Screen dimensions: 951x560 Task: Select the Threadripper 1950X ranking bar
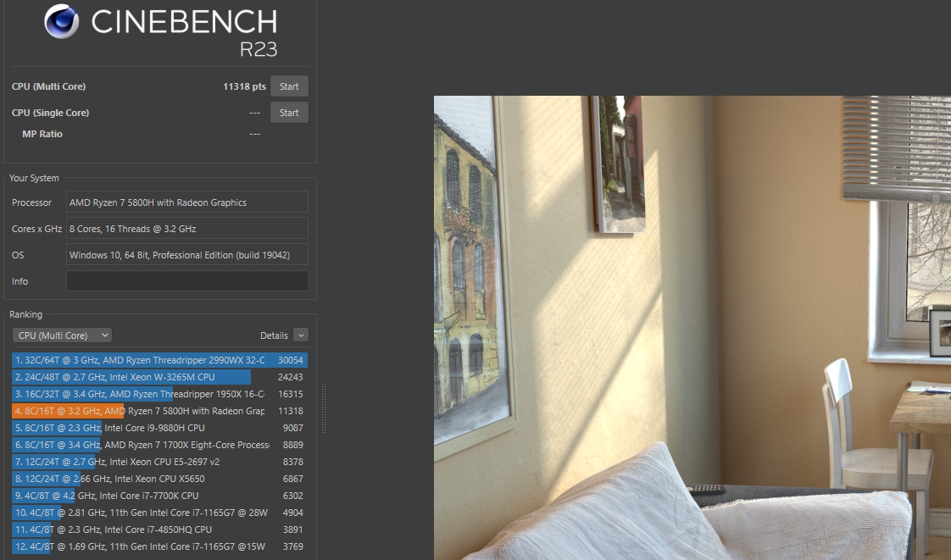click(x=159, y=394)
